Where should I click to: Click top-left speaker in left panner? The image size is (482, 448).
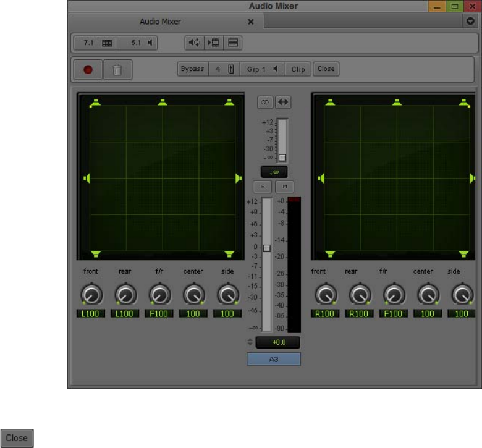click(x=95, y=103)
